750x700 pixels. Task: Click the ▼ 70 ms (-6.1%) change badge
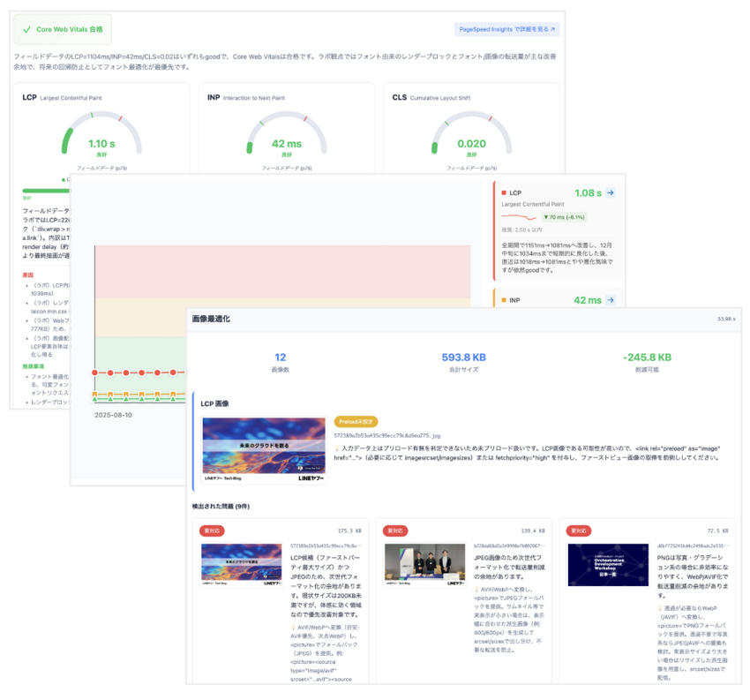[564, 217]
